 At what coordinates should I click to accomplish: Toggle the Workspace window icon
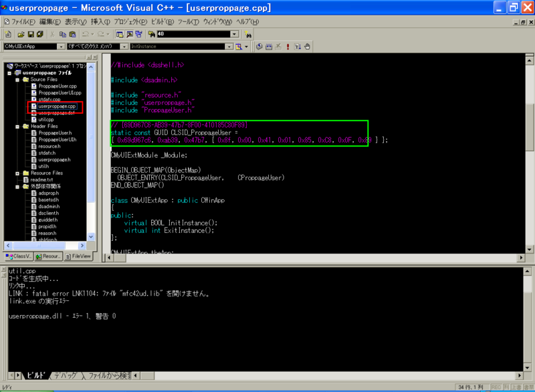coord(118,33)
